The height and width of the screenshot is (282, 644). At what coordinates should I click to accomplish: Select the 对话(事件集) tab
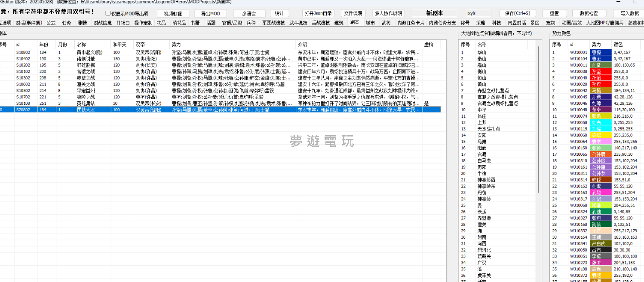[x=29, y=23]
